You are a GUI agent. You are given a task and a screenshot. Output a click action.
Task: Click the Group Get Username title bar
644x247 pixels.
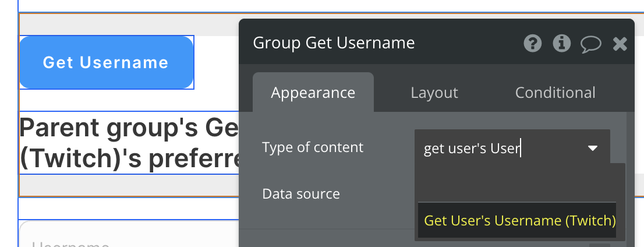(378, 43)
